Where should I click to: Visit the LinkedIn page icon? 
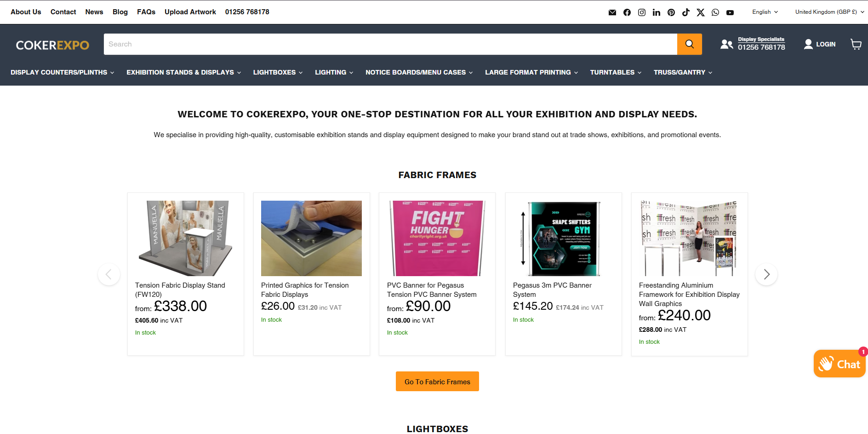pos(656,12)
